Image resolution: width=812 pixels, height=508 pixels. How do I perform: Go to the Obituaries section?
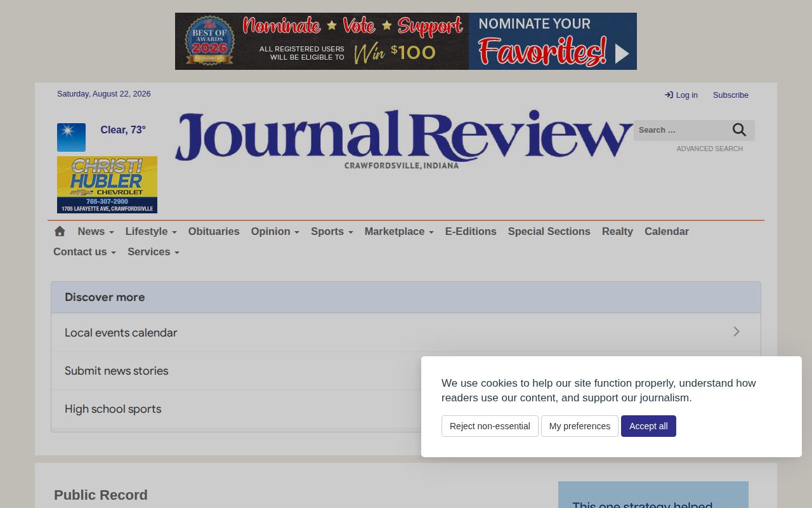pos(214,231)
